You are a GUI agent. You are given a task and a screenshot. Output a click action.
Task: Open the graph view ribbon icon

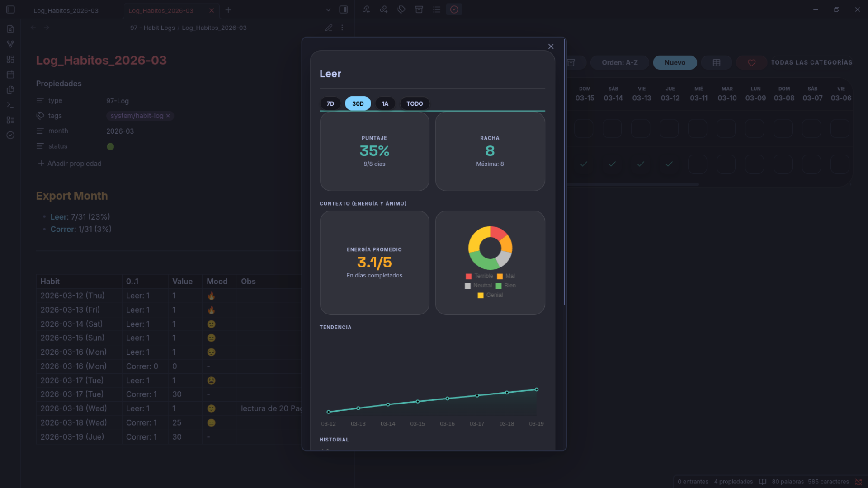tap(10, 44)
